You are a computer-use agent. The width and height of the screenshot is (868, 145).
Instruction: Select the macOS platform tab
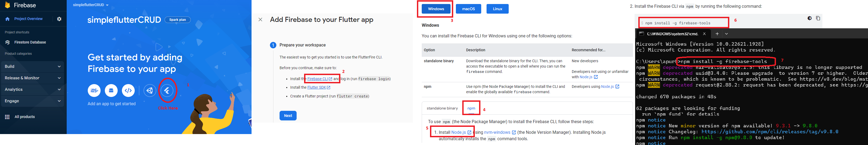click(x=468, y=9)
